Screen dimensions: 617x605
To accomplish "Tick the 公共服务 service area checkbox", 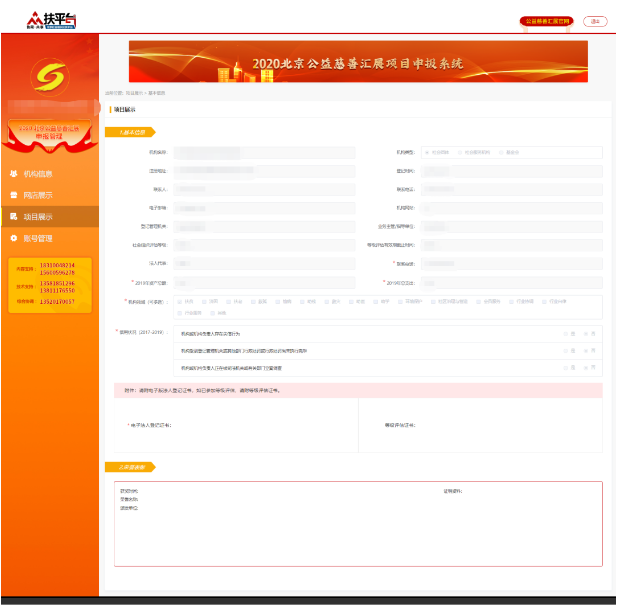I will pyautogui.click(x=479, y=302).
